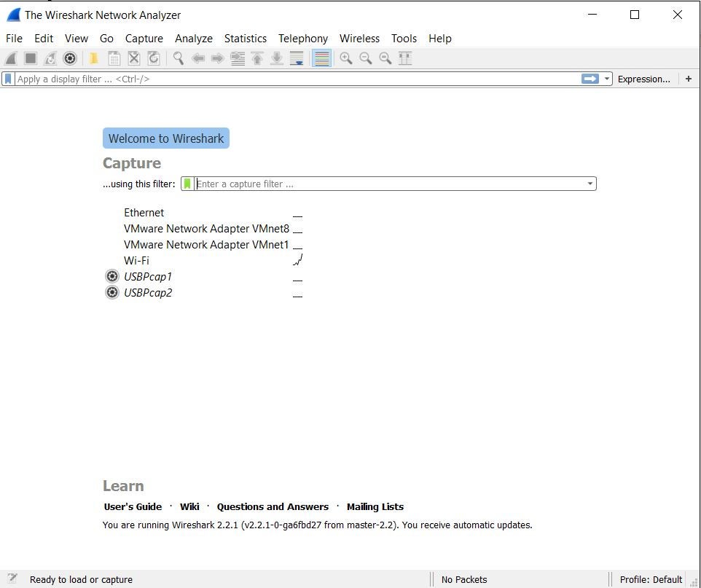
Task: Click No Packets status text
Action: click(x=464, y=580)
